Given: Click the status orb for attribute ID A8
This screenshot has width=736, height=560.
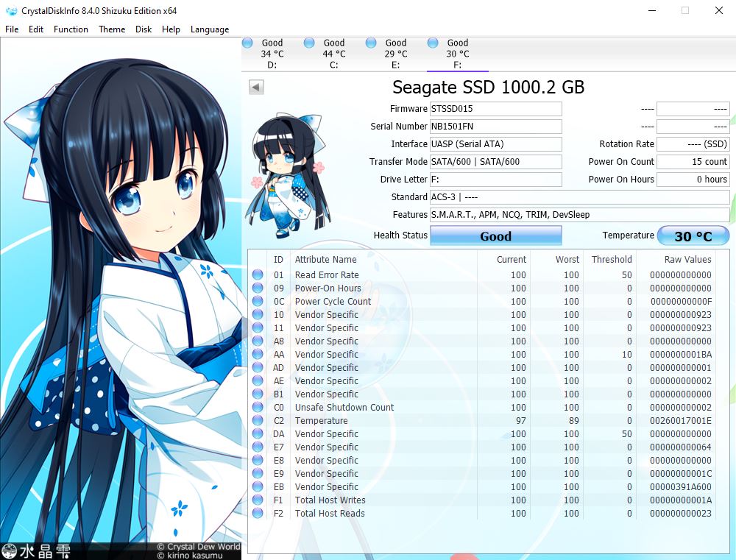Looking at the screenshot, I should click(x=258, y=341).
